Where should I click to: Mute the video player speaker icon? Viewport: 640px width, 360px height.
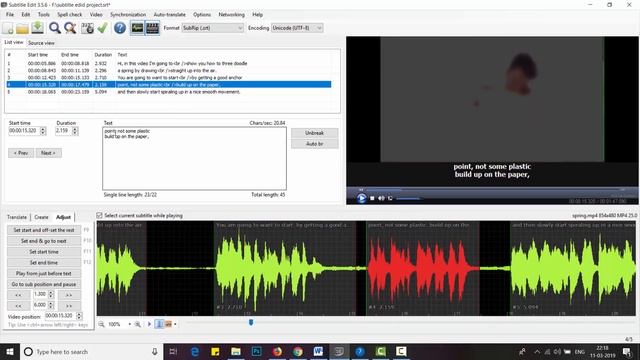pyautogui.click(x=381, y=198)
